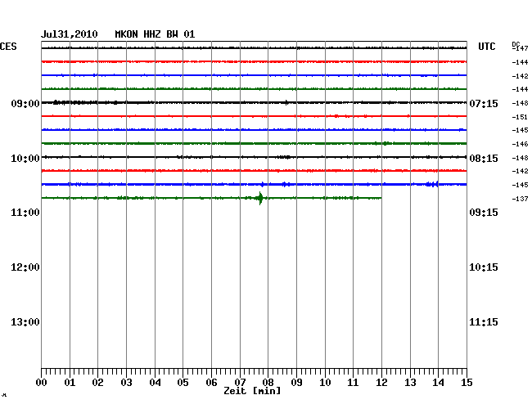Click the 10:15 UTC time label
Viewport: 532px width, 404px height.
pyautogui.click(x=484, y=267)
